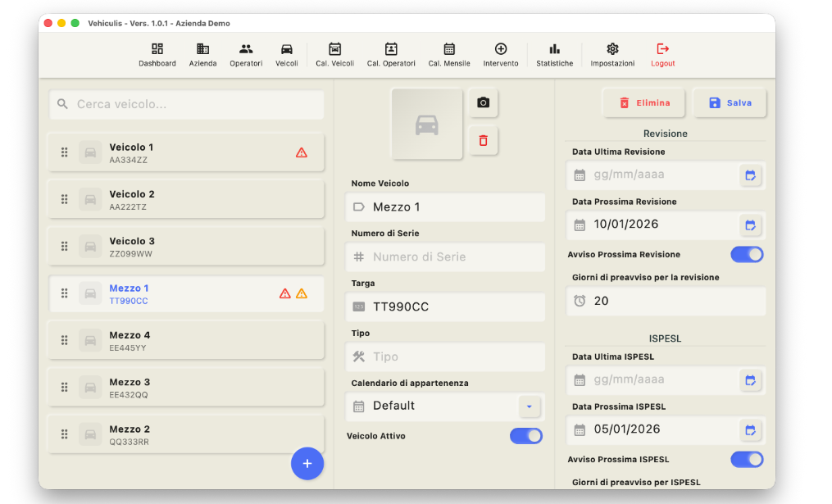832x504 pixels.
Task: Open Cal. Veicoli calendar
Action: click(x=334, y=55)
